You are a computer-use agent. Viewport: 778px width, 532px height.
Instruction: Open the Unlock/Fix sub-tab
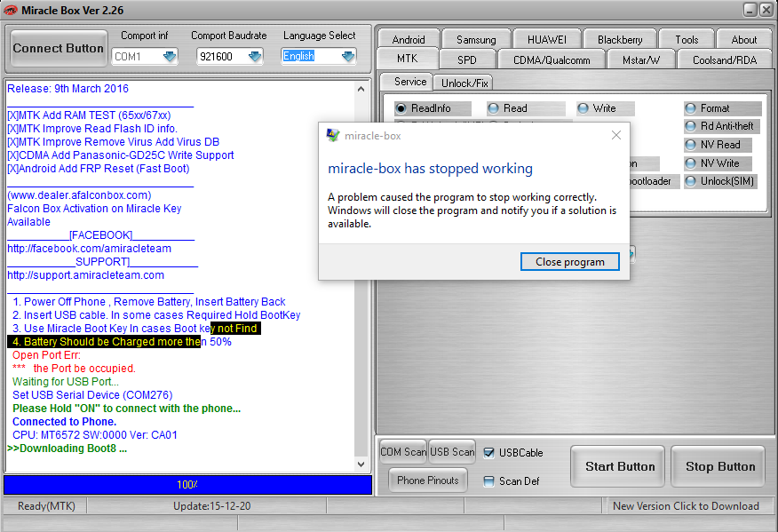[x=464, y=83]
